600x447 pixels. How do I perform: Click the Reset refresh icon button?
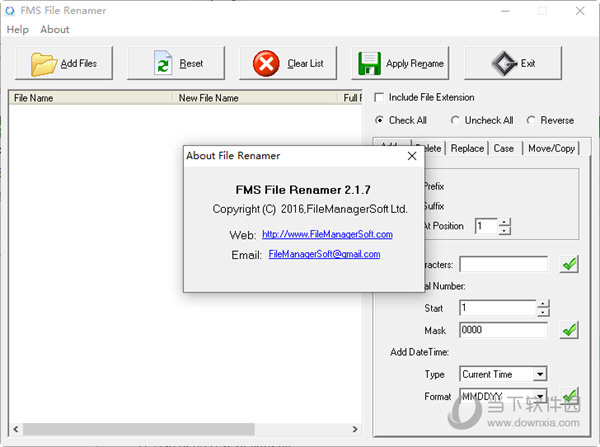tap(176, 63)
